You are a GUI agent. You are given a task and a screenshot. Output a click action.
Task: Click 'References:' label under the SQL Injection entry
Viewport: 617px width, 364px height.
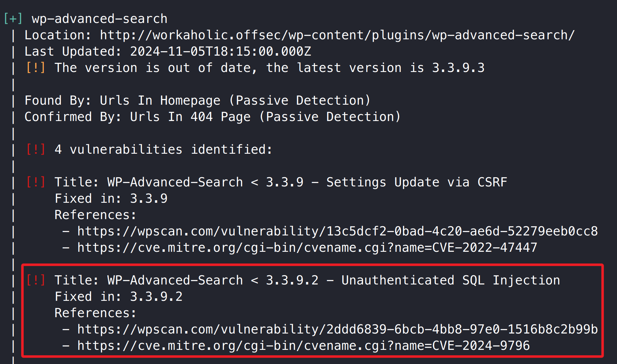coord(95,313)
